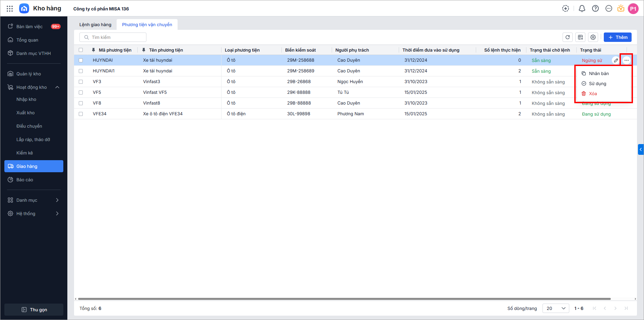This screenshot has height=320, width=644.
Task: Open the table settings gear icon
Action: pyautogui.click(x=593, y=37)
